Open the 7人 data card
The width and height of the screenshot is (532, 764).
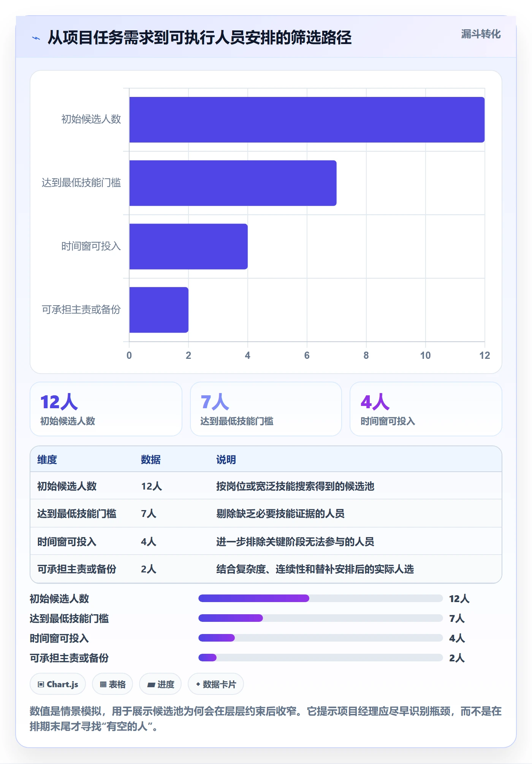[266, 409]
